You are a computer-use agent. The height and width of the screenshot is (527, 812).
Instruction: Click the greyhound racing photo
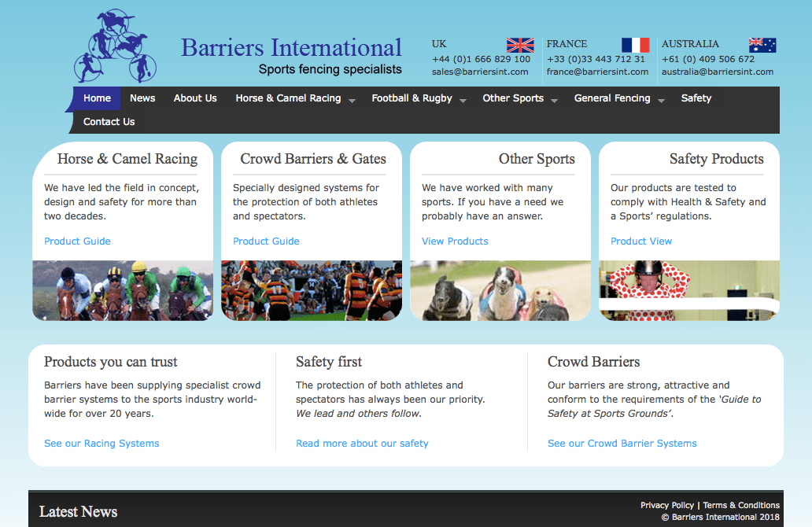pyautogui.click(x=500, y=290)
